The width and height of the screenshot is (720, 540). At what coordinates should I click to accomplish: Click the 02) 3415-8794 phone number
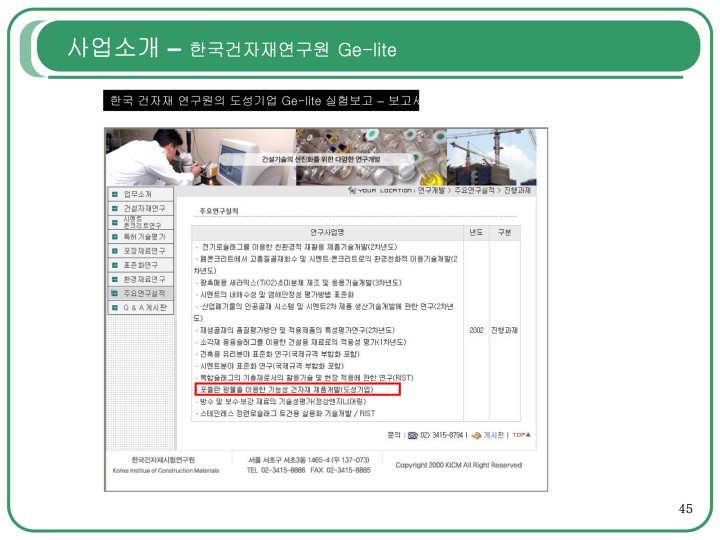point(441,435)
